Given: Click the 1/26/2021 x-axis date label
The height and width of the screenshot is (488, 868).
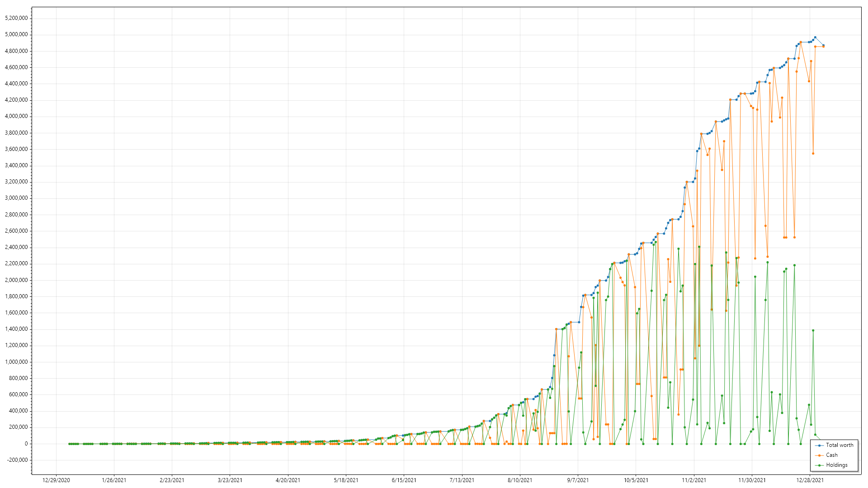Looking at the screenshot, I should 114,480.
